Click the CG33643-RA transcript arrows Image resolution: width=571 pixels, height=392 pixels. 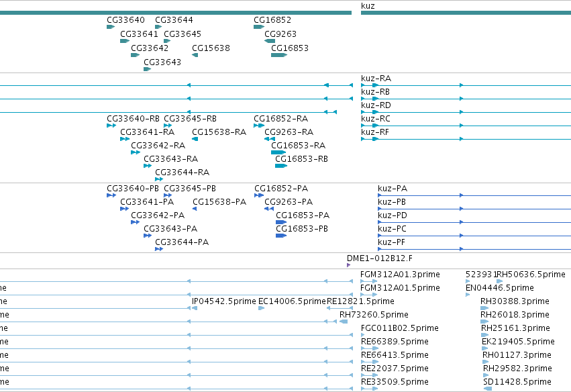coord(148,166)
